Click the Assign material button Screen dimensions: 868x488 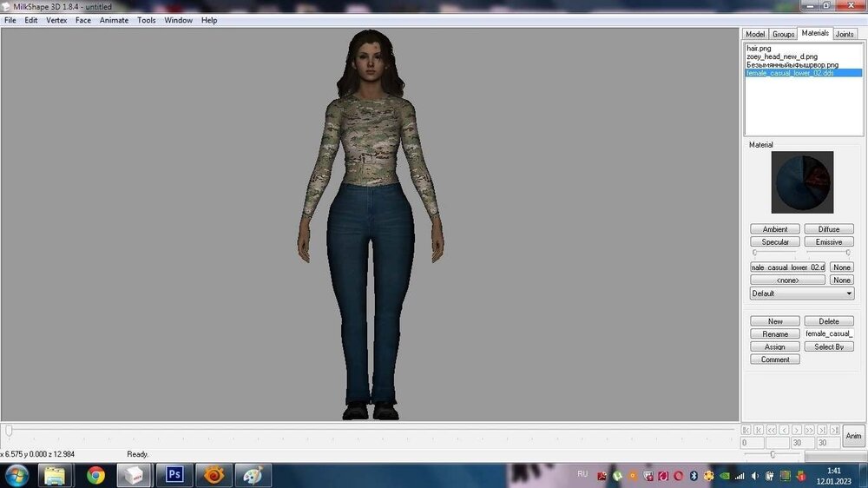(775, 346)
